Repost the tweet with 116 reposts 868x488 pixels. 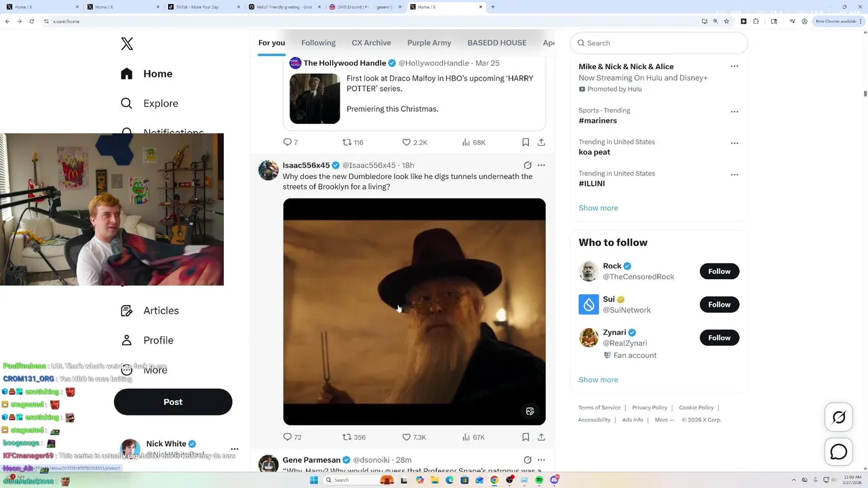pos(353,142)
